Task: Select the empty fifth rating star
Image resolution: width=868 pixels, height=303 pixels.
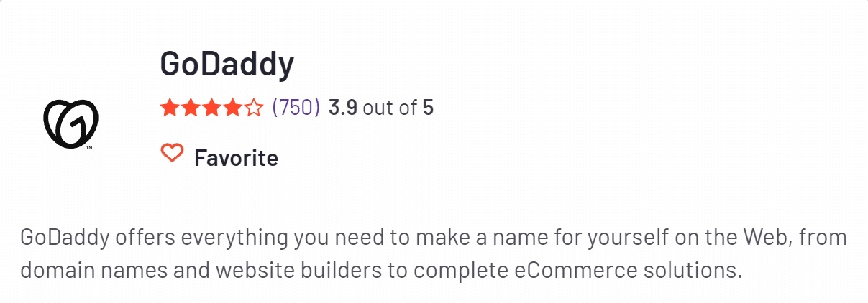Action: pyautogui.click(x=253, y=108)
